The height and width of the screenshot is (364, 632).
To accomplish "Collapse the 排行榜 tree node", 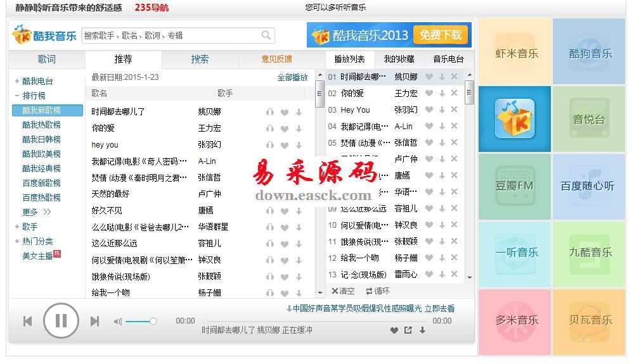I will (x=17, y=96).
